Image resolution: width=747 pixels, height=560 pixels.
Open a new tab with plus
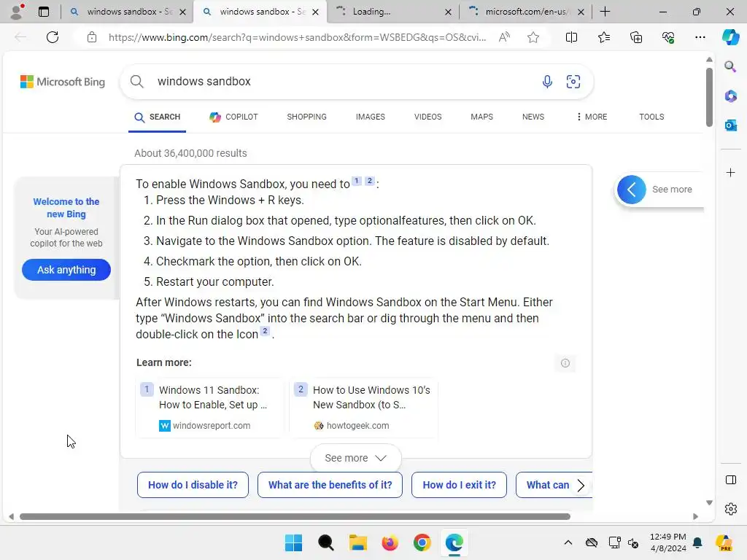(605, 12)
